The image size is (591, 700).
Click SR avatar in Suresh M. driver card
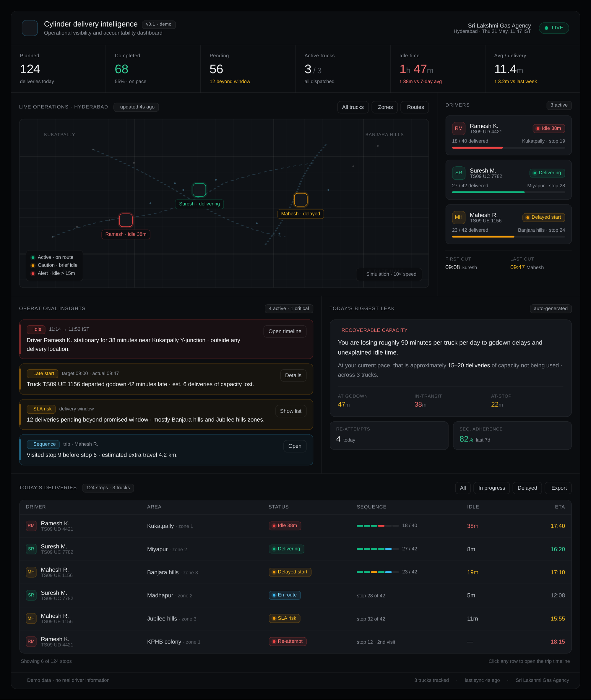(459, 173)
